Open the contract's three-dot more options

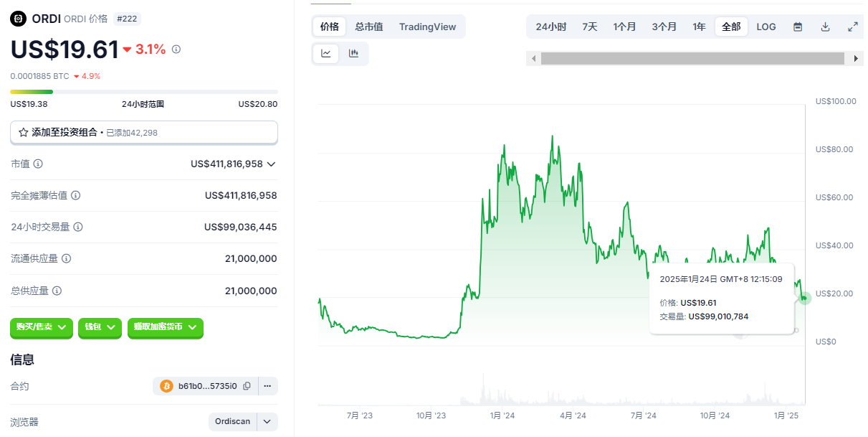click(267, 386)
